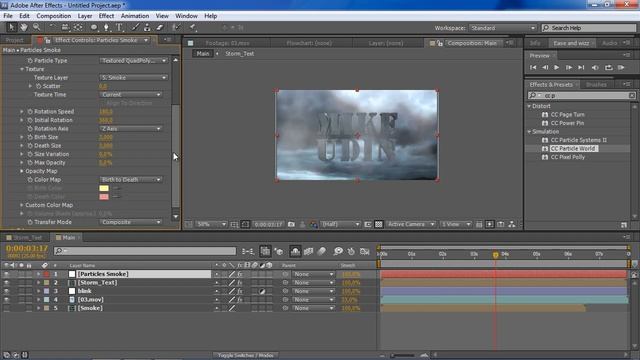
Task: Collapse the Texture group
Action: 22,69
